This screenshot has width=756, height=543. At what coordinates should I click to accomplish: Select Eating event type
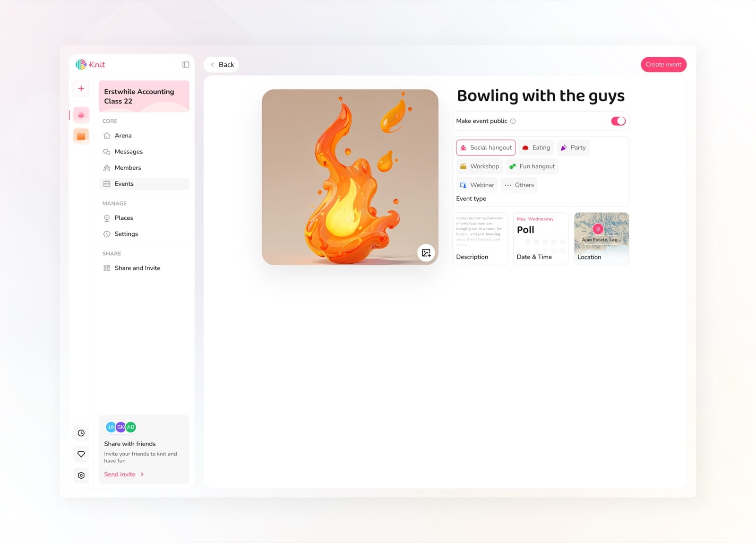click(x=536, y=147)
